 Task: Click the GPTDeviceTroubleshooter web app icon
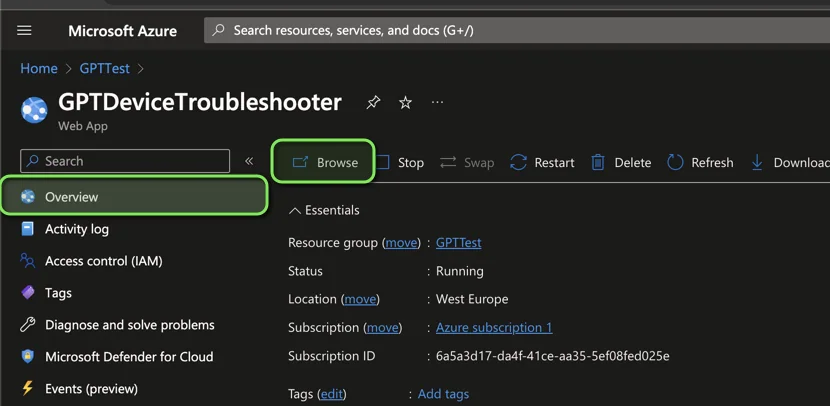(34, 110)
